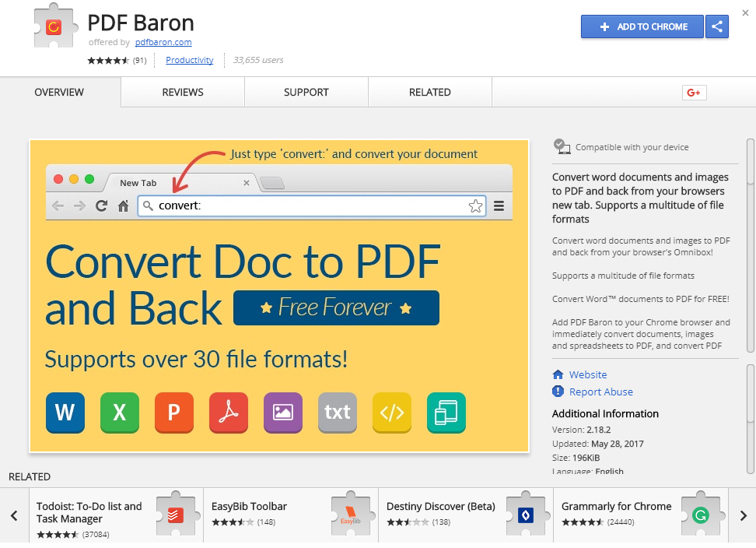Open the pdfbaron.com developer link
Screen dimensions: 756x548
pos(163,43)
